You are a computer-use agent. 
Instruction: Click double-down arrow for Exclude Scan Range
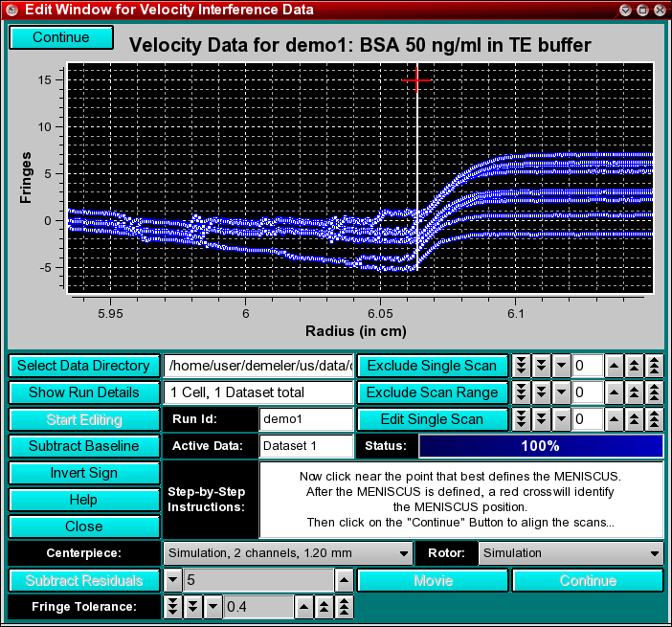point(541,392)
